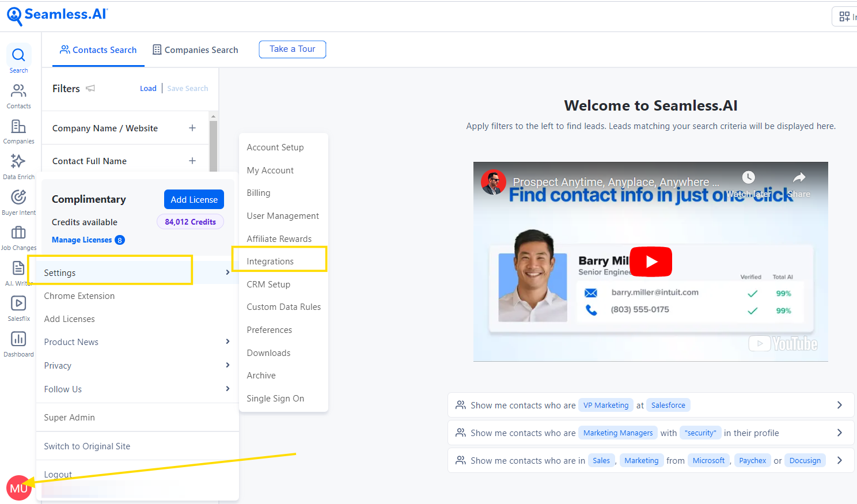Open Buyer Intent sidebar icon

point(18,203)
